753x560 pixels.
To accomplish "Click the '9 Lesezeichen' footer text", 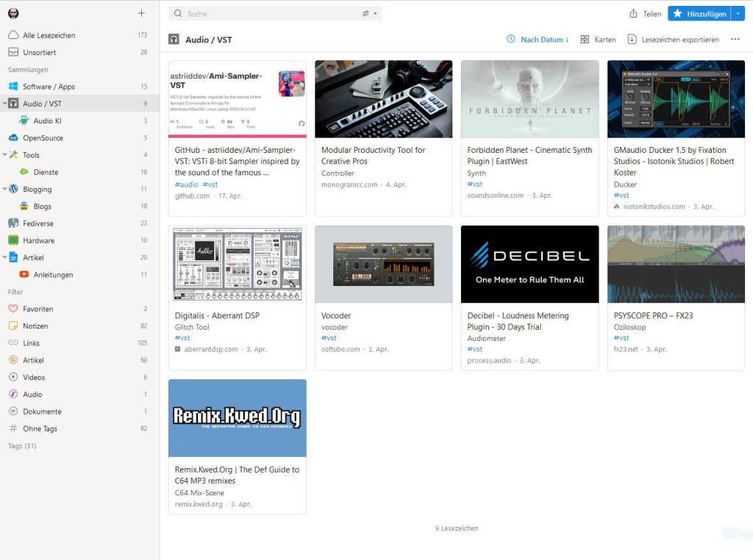I will 457,528.
